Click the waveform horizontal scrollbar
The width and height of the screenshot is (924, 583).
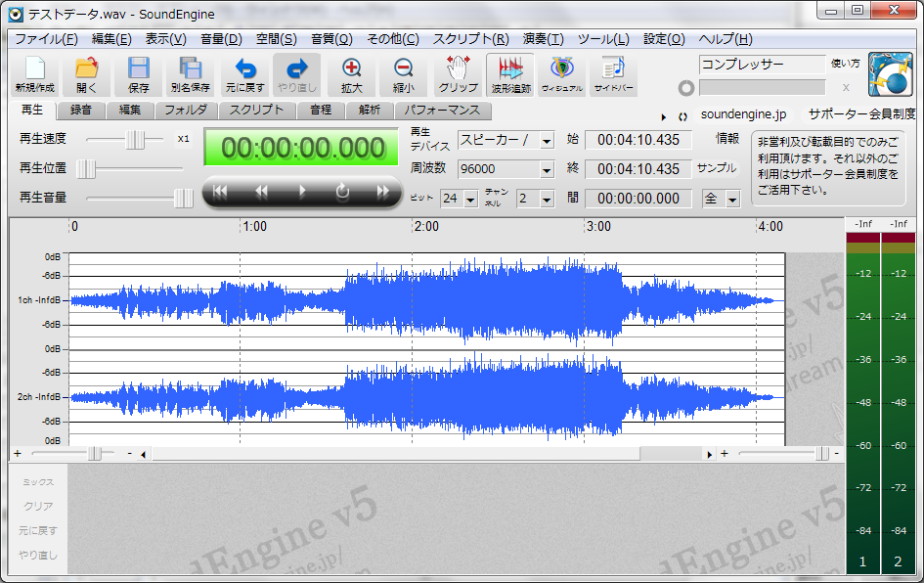point(396,454)
